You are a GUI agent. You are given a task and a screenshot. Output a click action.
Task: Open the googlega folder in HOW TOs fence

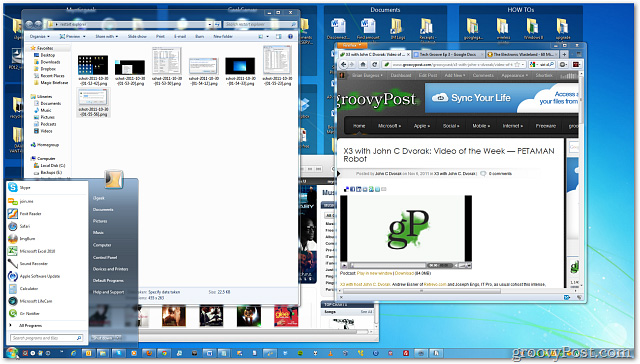pos(473,29)
